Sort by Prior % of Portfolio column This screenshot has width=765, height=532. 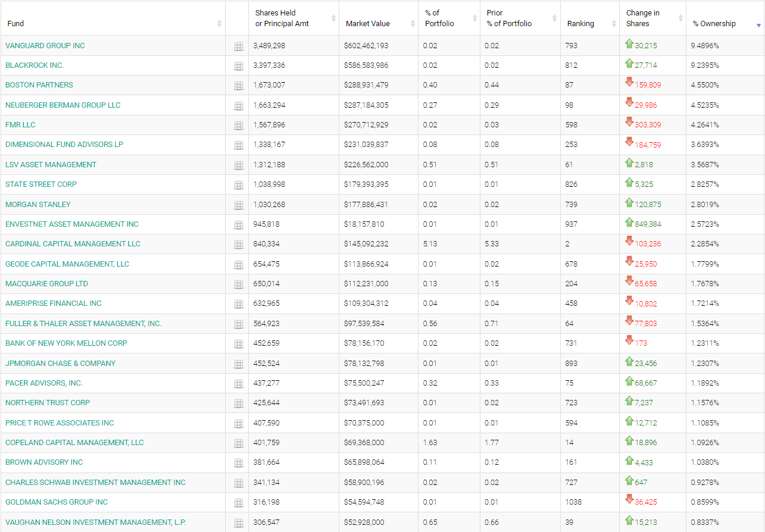520,18
